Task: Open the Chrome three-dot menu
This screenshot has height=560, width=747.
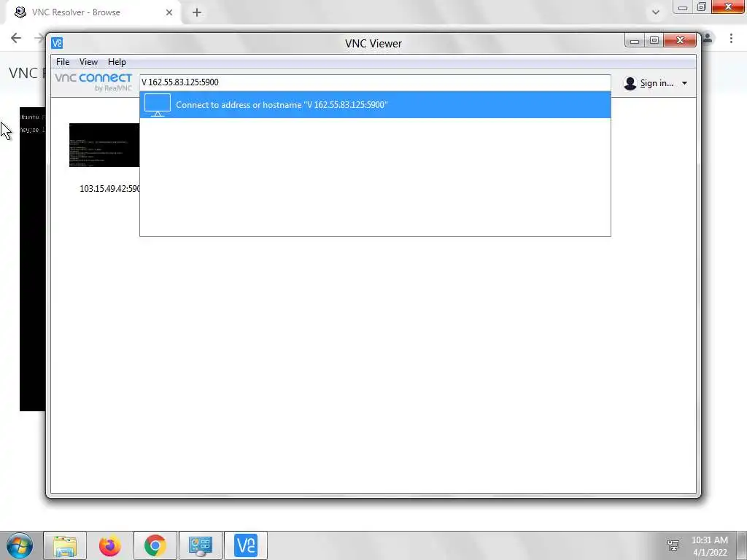Action: tap(731, 38)
